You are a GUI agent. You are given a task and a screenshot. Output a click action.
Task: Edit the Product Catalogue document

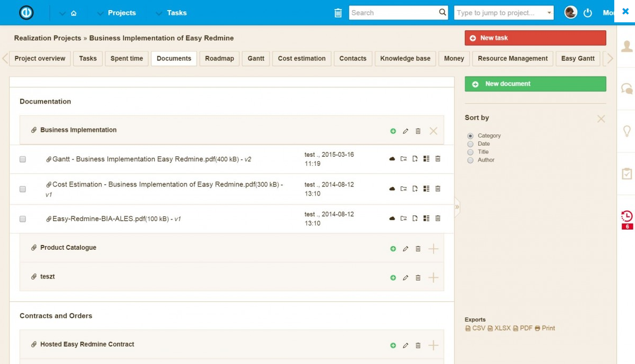[x=405, y=249]
